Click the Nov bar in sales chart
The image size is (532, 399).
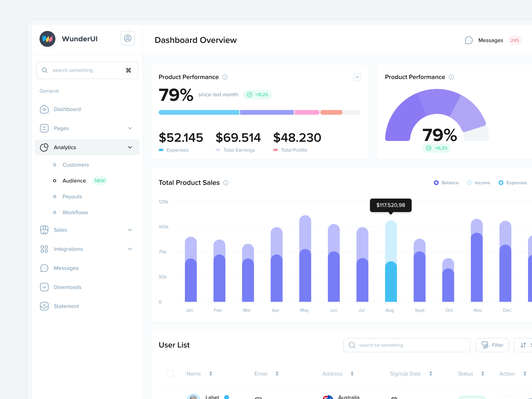pyautogui.click(x=477, y=260)
